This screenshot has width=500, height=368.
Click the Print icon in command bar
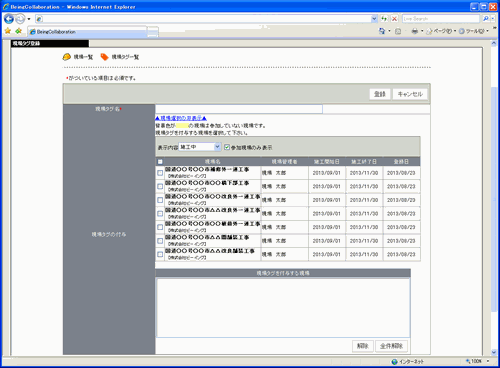tap(415, 31)
